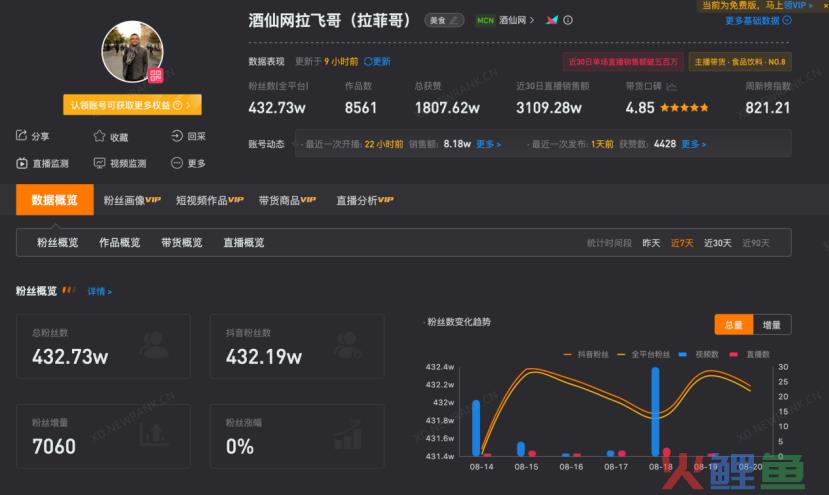Click the claim account orange banner
Screen dimensions: 829x495
click(x=132, y=105)
